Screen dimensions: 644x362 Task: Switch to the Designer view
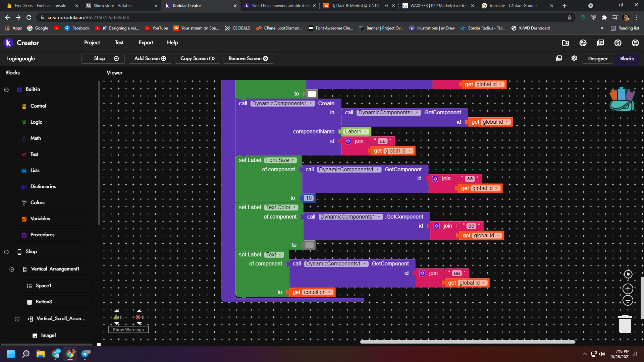[597, 59]
